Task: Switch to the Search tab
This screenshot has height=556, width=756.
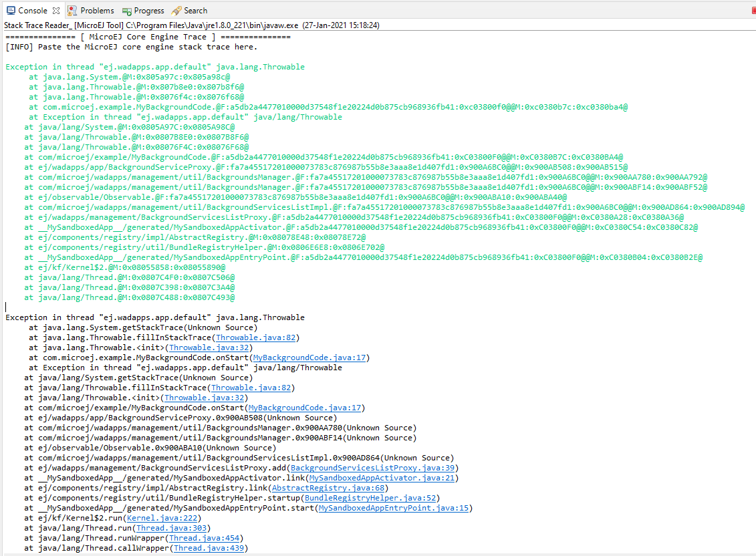Action: coord(195,11)
